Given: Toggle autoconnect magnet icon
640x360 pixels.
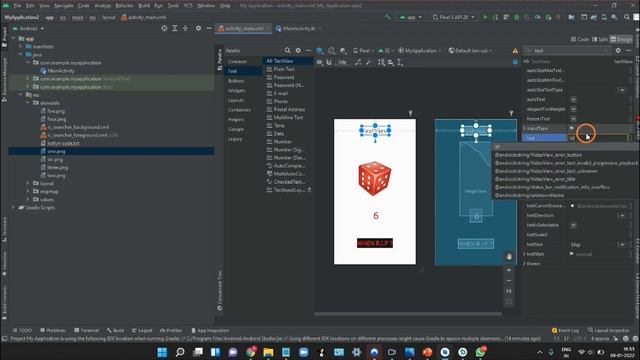Looking at the screenshot, I should click(329, 62).
